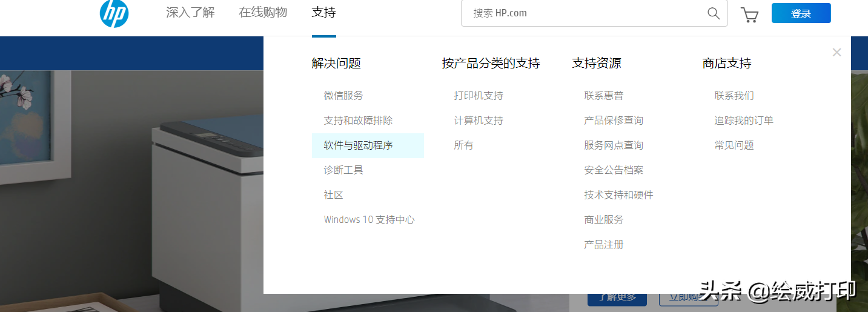
Task: Open 产品注册 link
Action: [x=604, y=245]
